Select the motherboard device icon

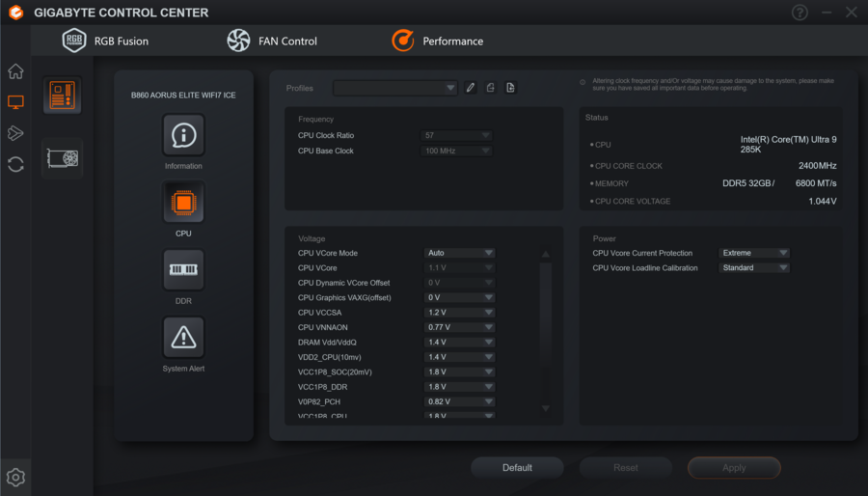point(62,96)
